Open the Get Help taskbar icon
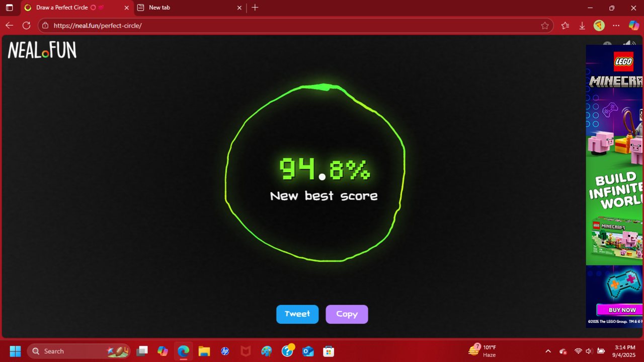Screen dimensions: 644x362 click(287, 350)
